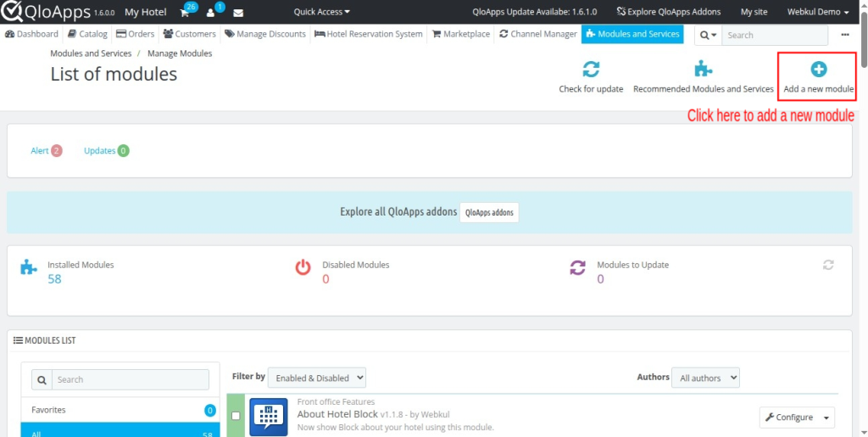Open the Marketplace menu
This screenshot has height=437, width=868.
pyautogui.click(x=460, y=34)
